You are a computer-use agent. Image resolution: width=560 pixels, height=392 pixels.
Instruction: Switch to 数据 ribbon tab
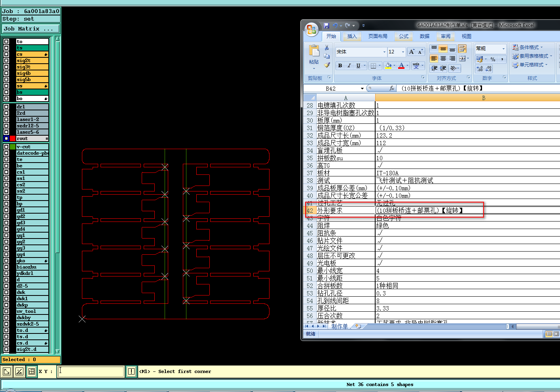click(425, 36)
